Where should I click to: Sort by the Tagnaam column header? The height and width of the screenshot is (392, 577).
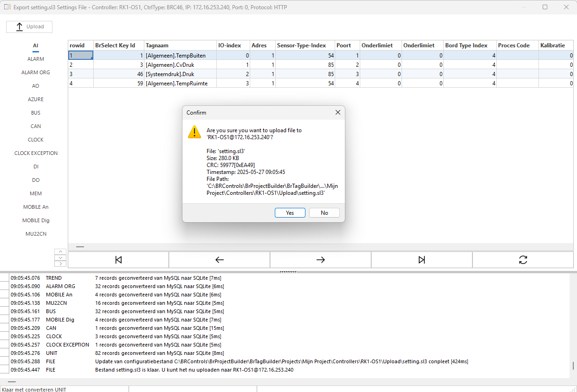coord(180,45)
